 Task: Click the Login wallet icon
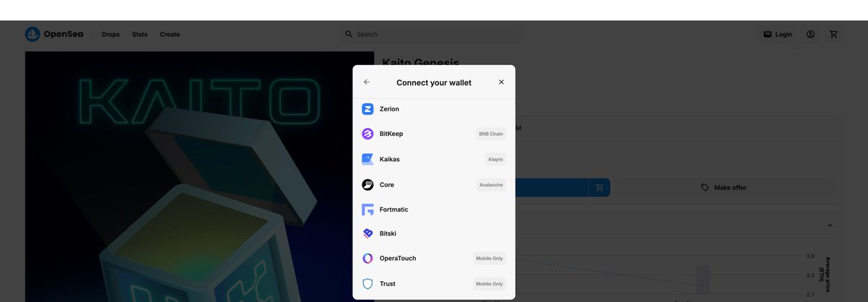(767, 34)
